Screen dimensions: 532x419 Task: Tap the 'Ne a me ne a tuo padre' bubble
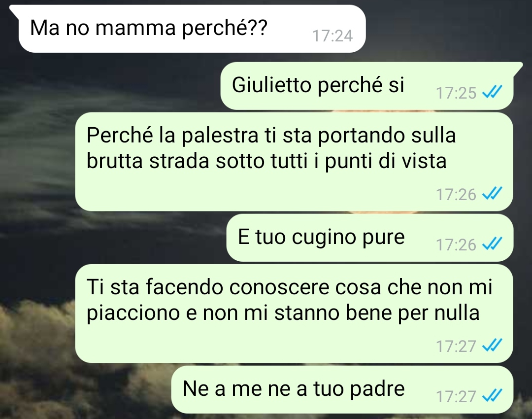pyautogui.click(x=342, y=389)
